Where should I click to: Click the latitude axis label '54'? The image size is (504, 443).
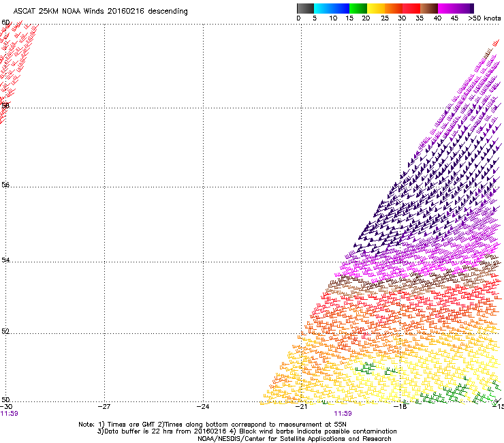click(x=5, y=260)
